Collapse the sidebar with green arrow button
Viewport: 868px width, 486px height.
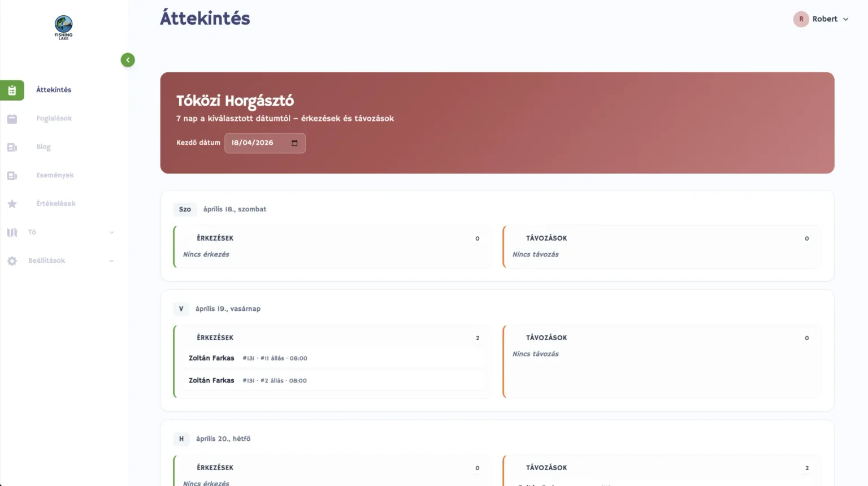click(x=128, y=60)
